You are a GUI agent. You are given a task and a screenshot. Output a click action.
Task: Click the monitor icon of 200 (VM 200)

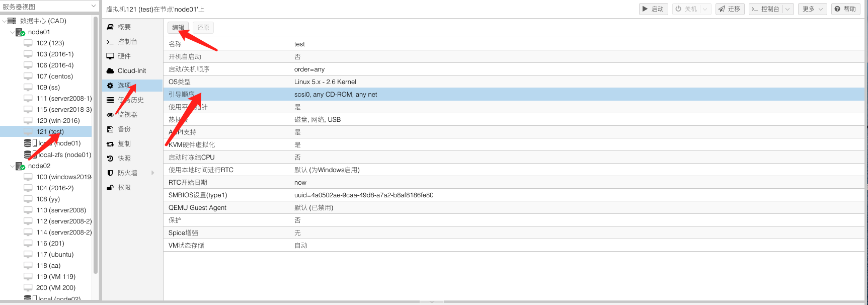click(28, 288)
